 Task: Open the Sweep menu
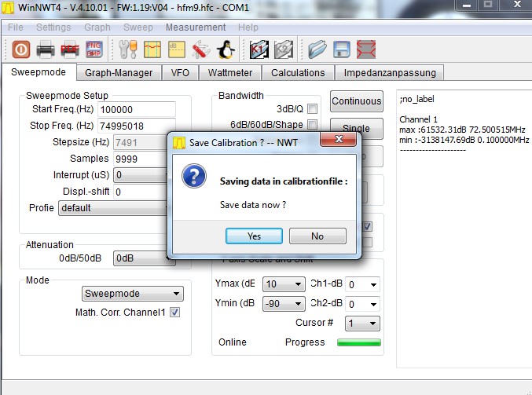pyautogui.click(x=138, y=27)
